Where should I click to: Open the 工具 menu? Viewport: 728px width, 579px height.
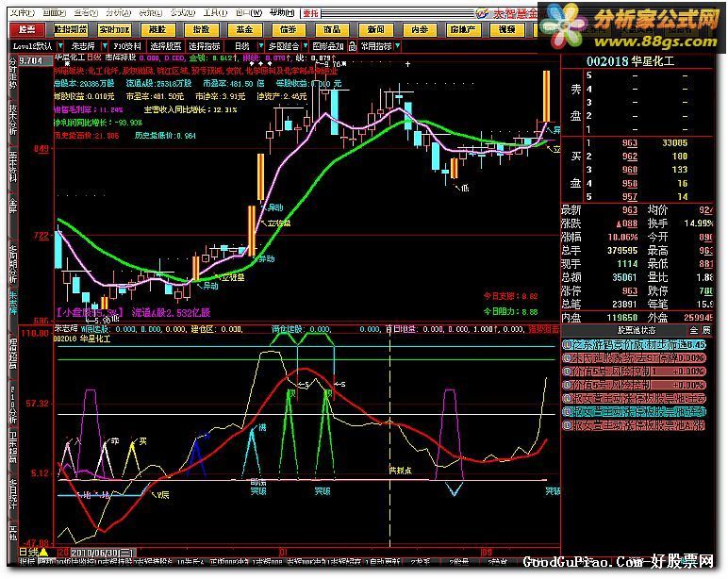click(x=215, y=13)
